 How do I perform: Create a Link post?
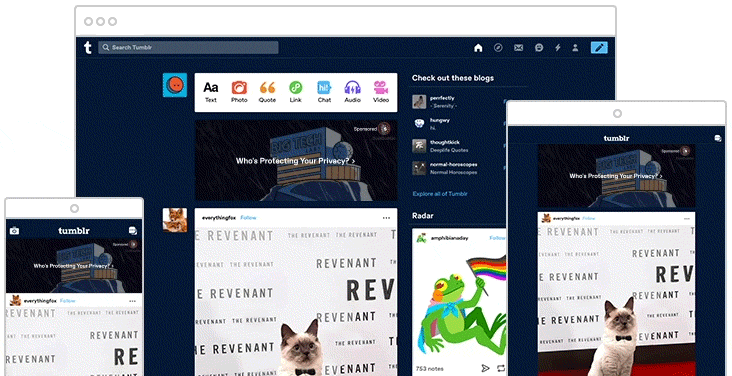pos(296,92)
